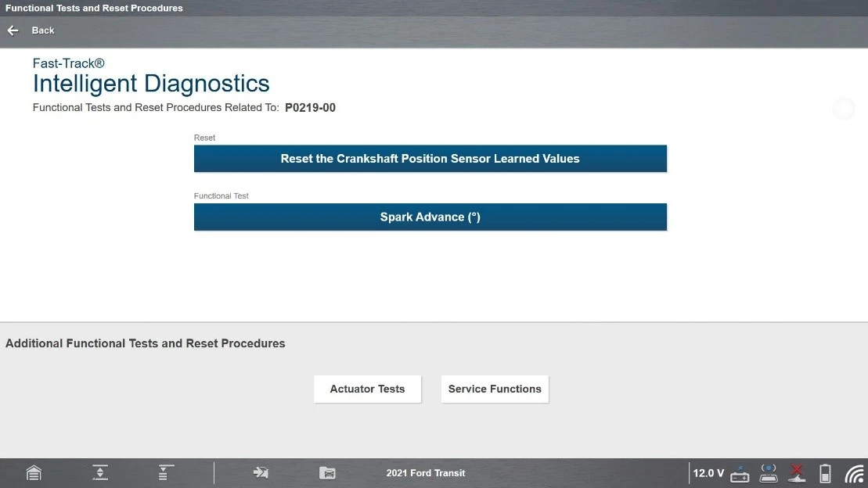The image size is (868, 488).
Task: Click the 12.0 V voltage readout
Action: [x=708, y=473]
